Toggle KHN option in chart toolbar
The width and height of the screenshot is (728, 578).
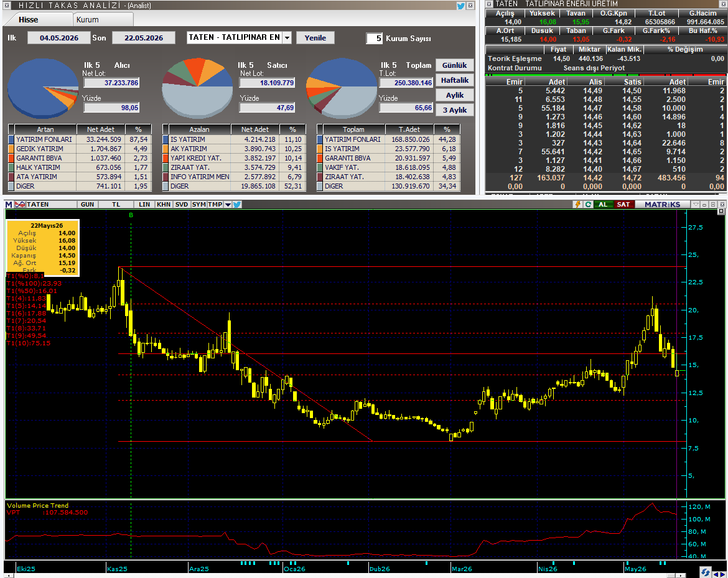pyautogui.click(x=164, y=205)
